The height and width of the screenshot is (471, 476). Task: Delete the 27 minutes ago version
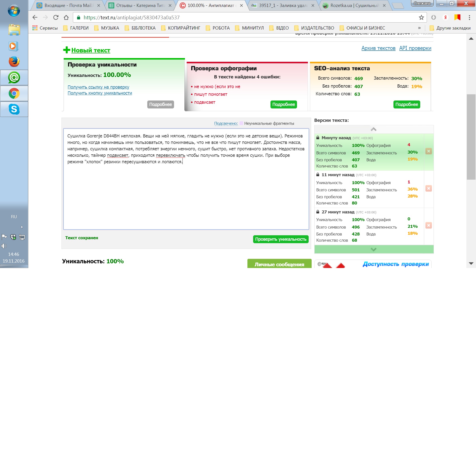[428, 225]
